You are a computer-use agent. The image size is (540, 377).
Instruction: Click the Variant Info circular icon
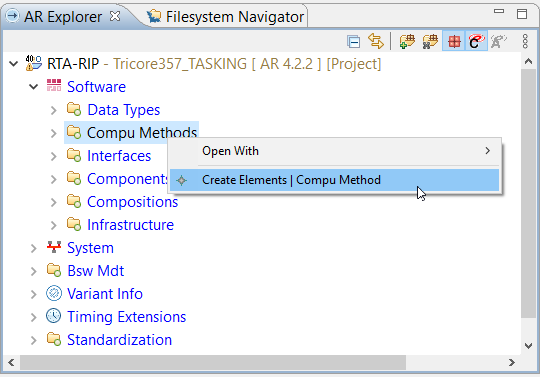[54, 293]
